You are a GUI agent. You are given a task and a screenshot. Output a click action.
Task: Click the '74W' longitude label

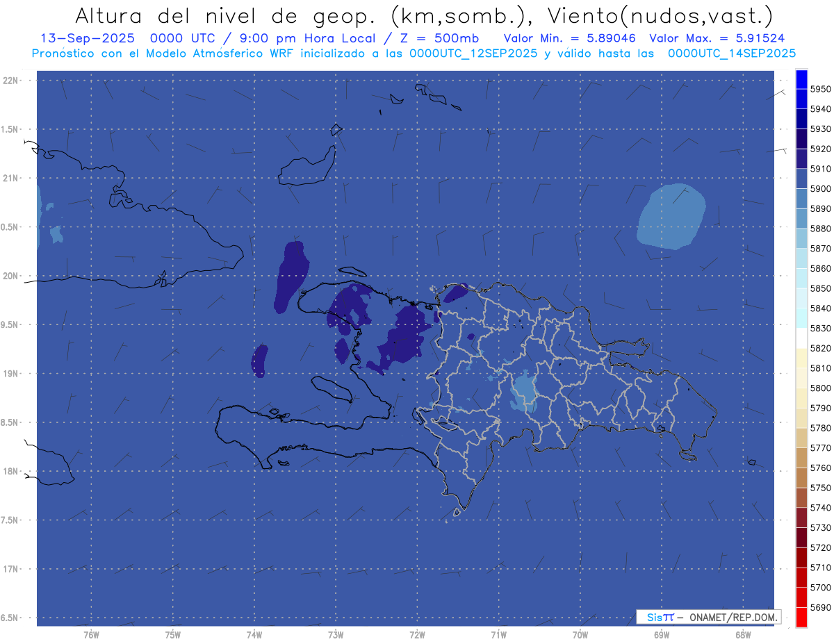pos(254,635)
